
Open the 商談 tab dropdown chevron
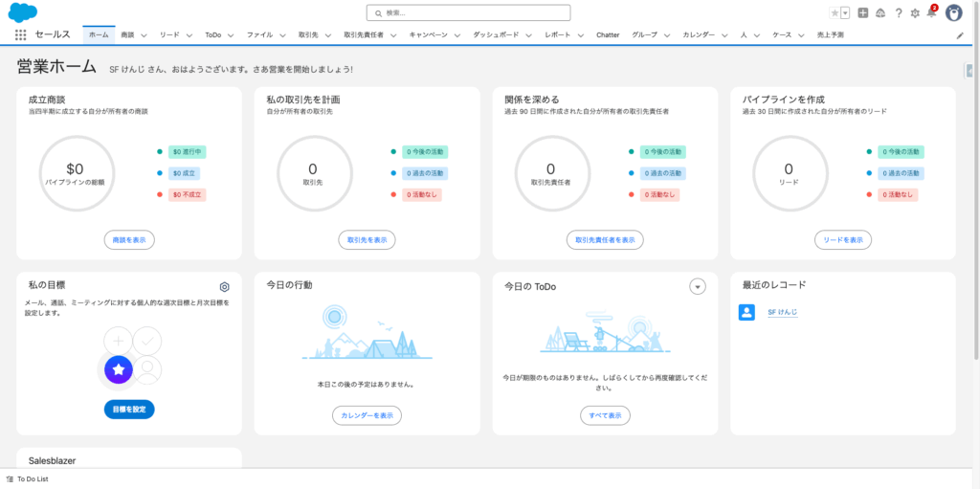tap(144, 34)
